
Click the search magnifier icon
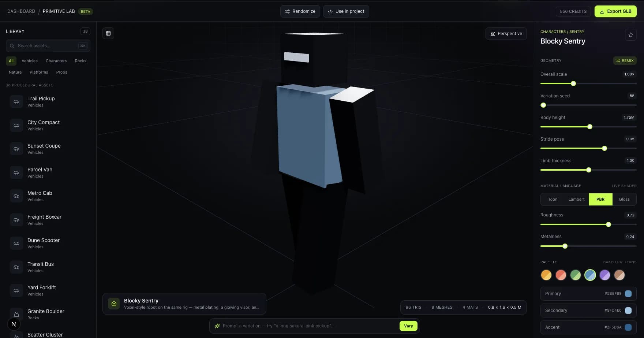tap(12, 46)
